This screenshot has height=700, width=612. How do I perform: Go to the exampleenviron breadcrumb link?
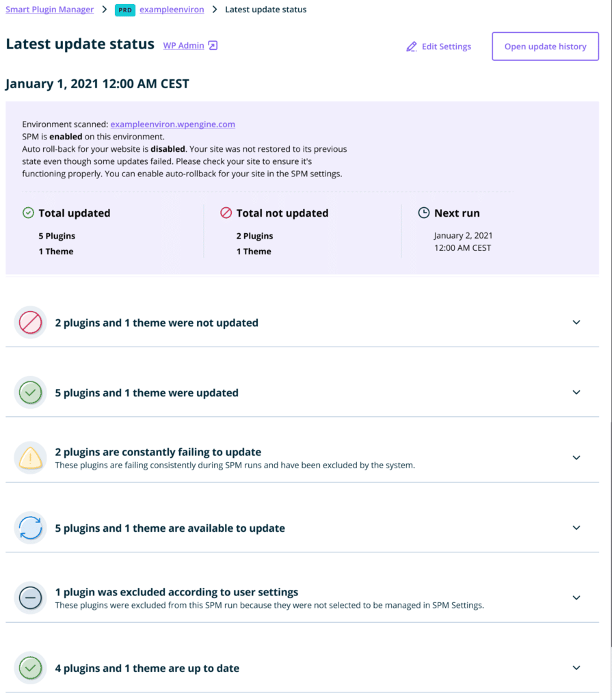[172, 10]
